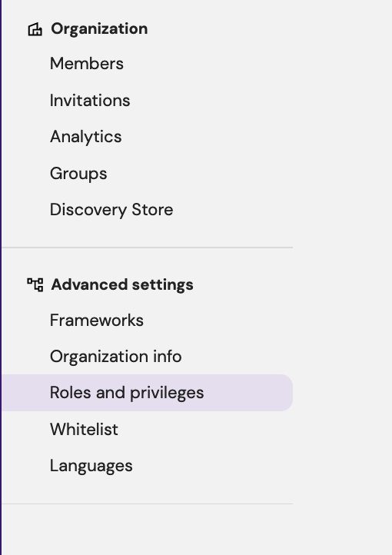Click the empty sidebar area beneath the bottom divider

(x=147, y=530)
